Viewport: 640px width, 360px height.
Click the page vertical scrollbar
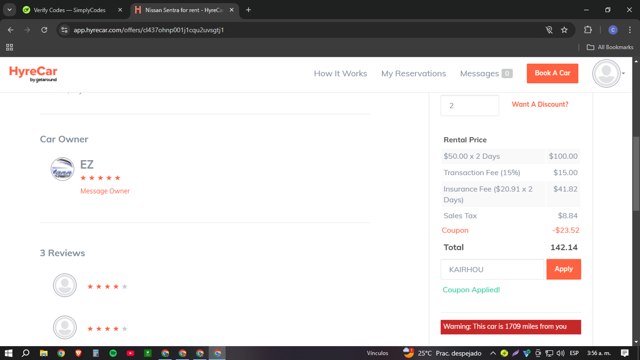click(636, 175)
